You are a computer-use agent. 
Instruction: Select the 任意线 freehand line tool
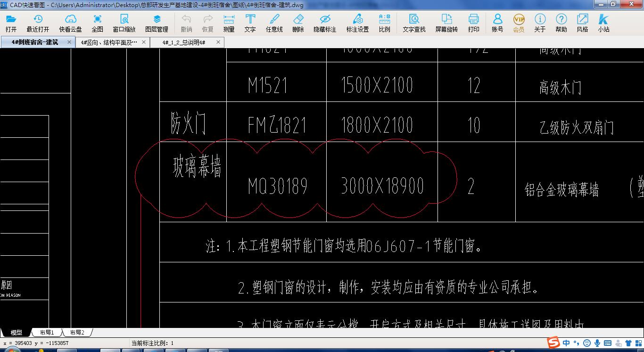[x=274, y=23]
